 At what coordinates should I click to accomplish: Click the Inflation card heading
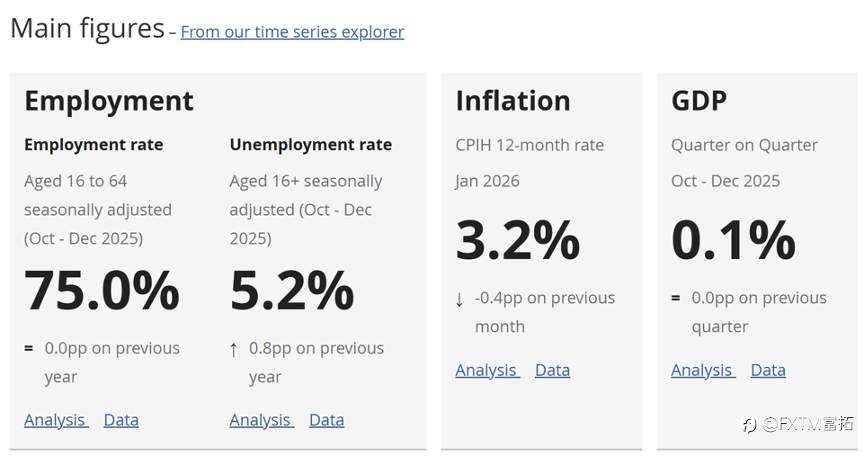pyautogui.click(x=513, y=101)
